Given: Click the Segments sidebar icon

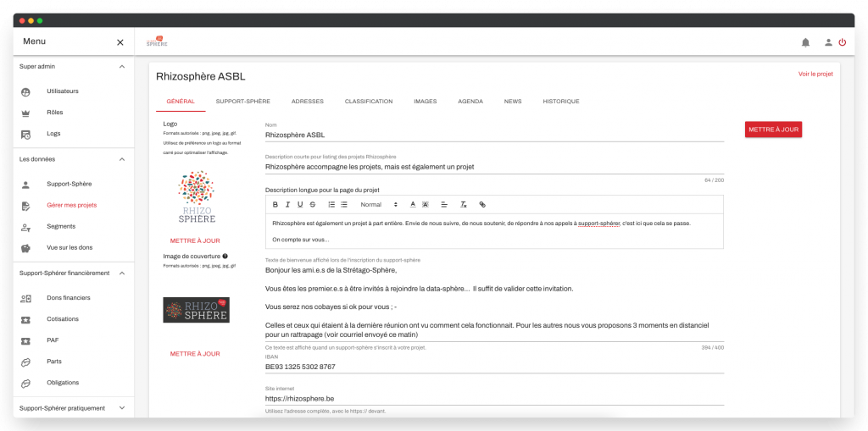Looking at the screenshot, I should point(25,227).
